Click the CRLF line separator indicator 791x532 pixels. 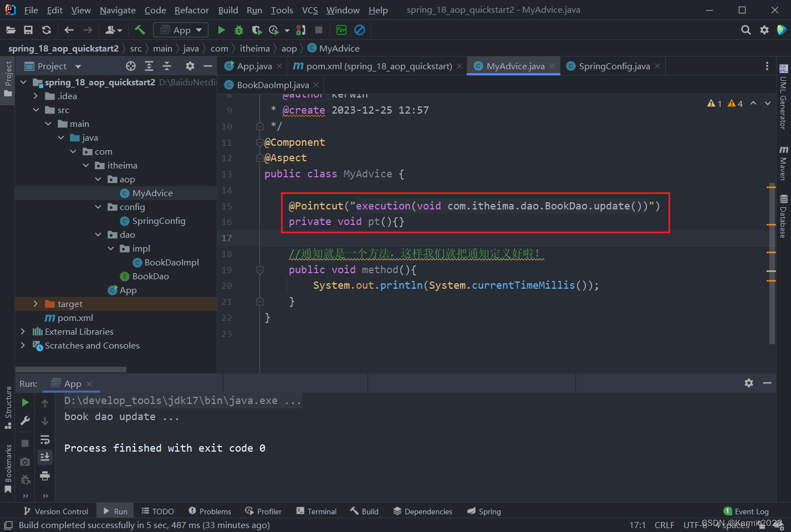click(x=664, y=525)
